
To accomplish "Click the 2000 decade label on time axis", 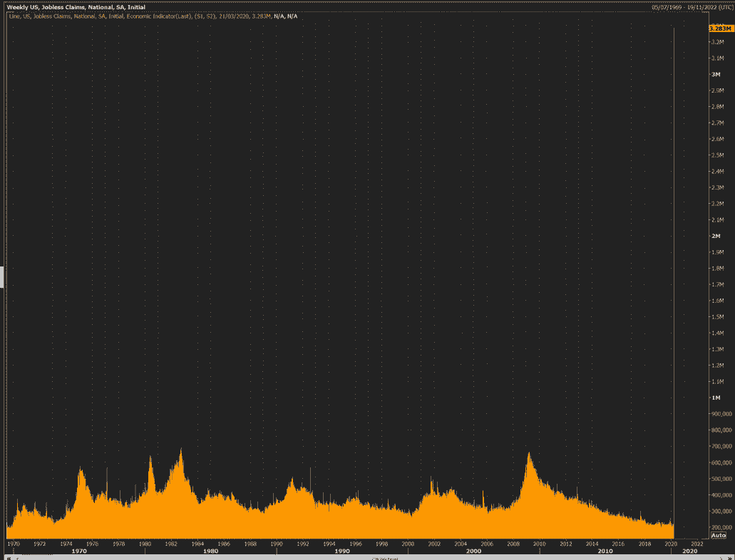I will 473,551.
